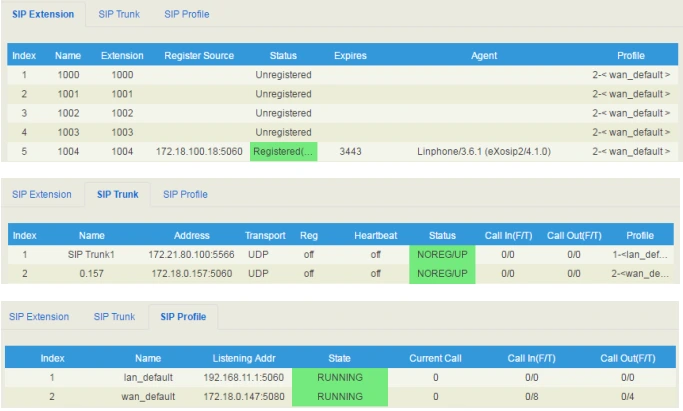Click the Linphone/3.6.1 agent cell

pyautogui.click(x=483, y=151)
